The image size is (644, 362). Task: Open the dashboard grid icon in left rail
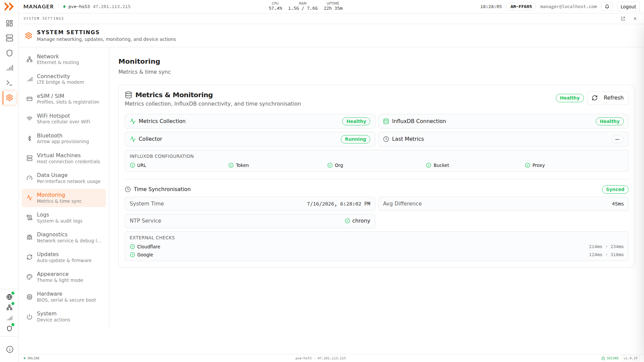(9, 23)
